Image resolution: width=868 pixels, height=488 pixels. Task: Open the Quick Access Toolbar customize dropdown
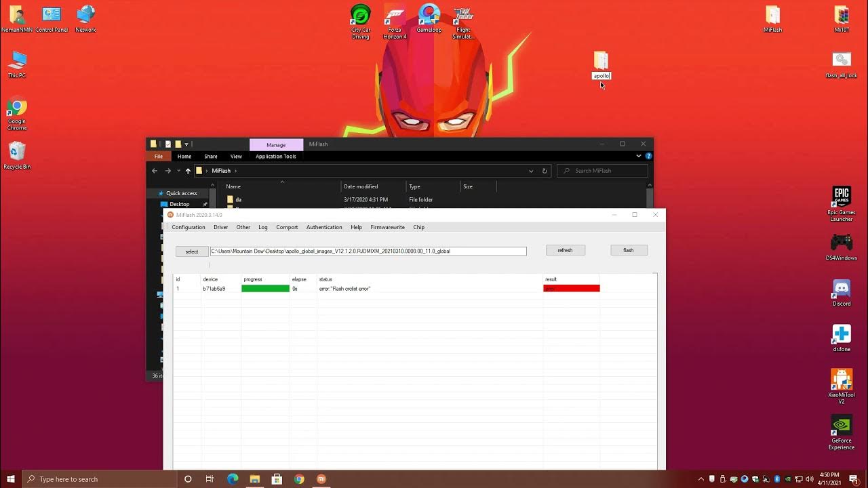coord(186,144)
